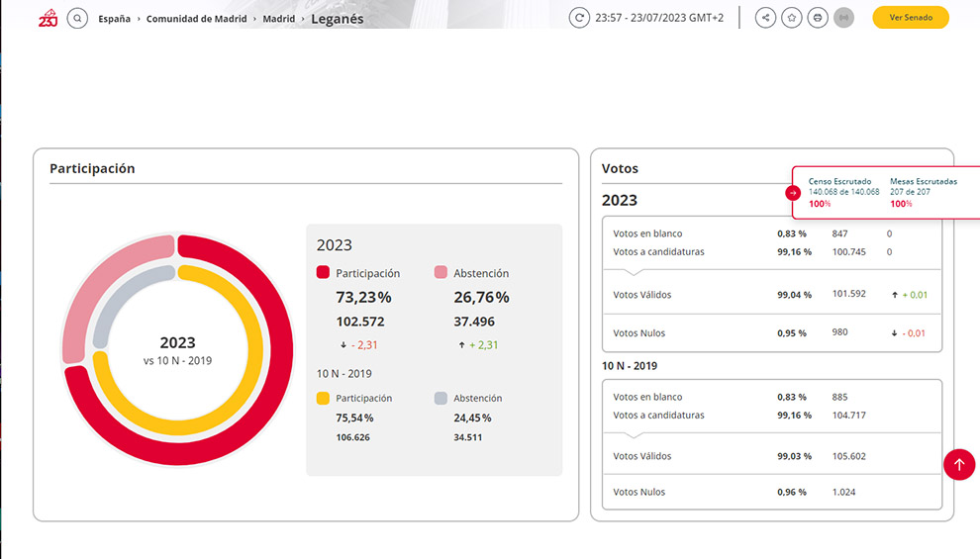980x559 pixels.
Task: Click the yellow Participación 2019 legend swatch
Action: click(x=323, y=398)
